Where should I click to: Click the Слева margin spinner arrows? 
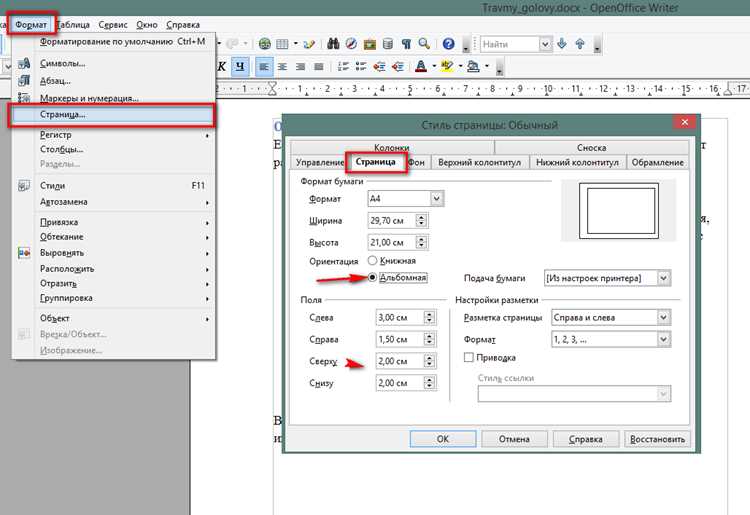(x=430, y=317)
